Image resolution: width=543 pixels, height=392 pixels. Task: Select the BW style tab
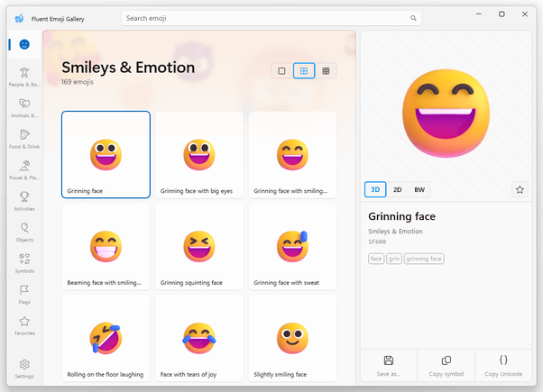(x=419, y=189)
